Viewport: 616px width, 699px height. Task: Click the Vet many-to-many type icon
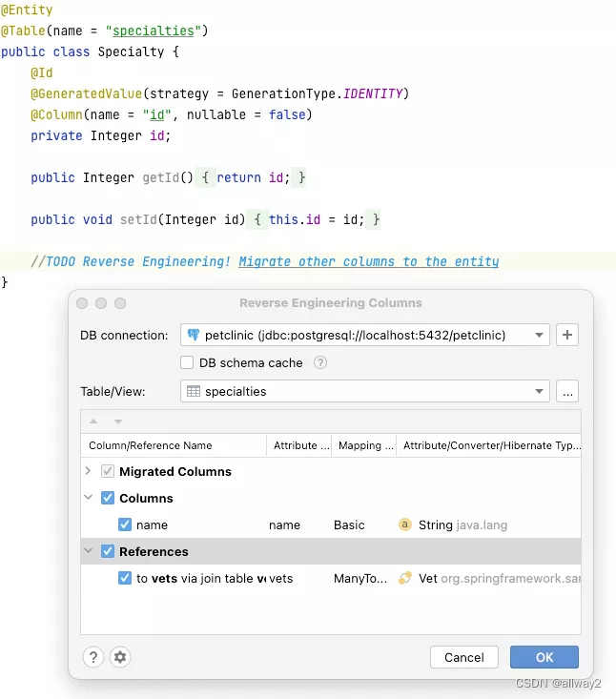coord(404,578)
